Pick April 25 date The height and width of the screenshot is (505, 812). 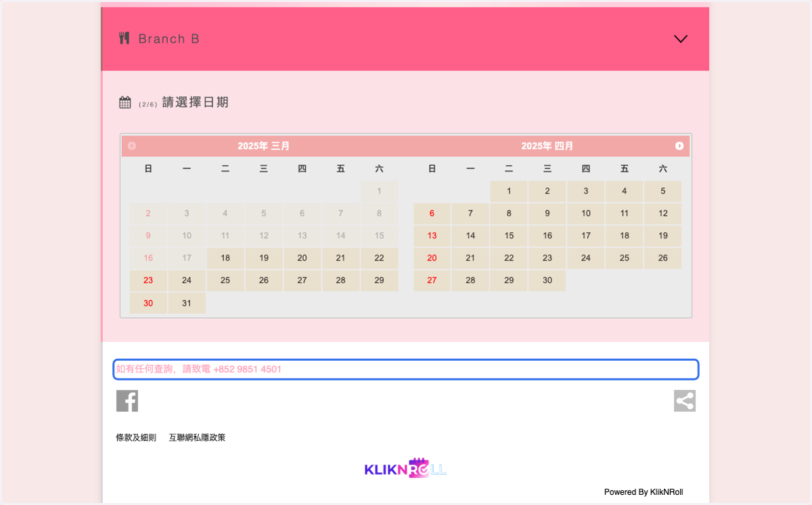[x=624, y=258]
